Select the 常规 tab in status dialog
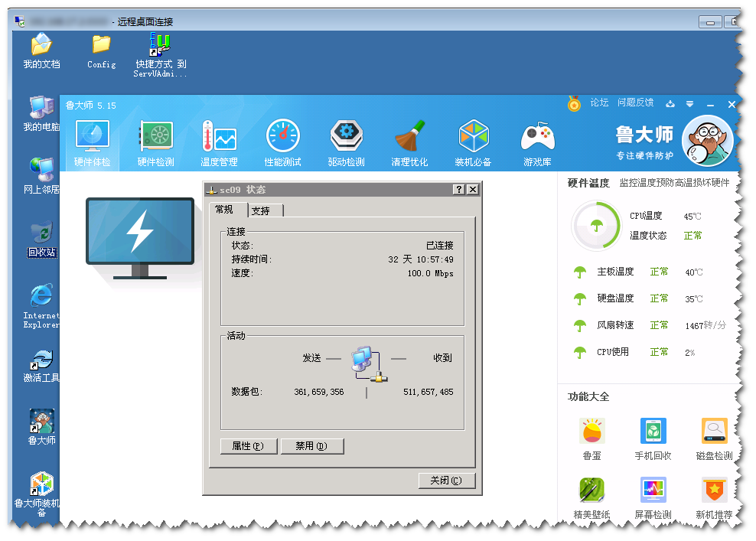Image resolution: width=756 pixels, height=541 pixels. coord(225,210)
